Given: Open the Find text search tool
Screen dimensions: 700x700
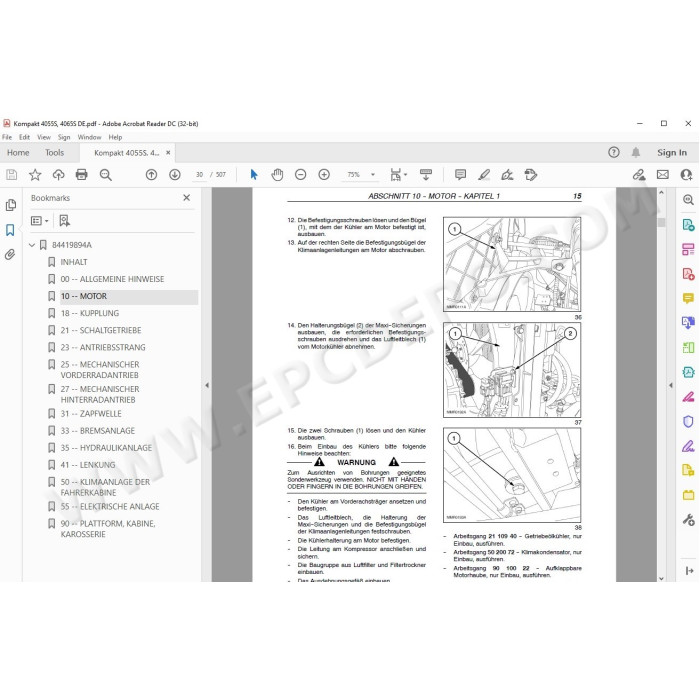Looking at the screenshot, I should [106, 175].
